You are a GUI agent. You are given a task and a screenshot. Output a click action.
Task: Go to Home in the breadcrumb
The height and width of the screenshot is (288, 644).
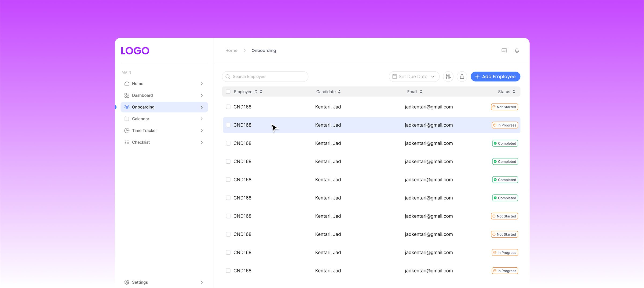coord(231,50)
